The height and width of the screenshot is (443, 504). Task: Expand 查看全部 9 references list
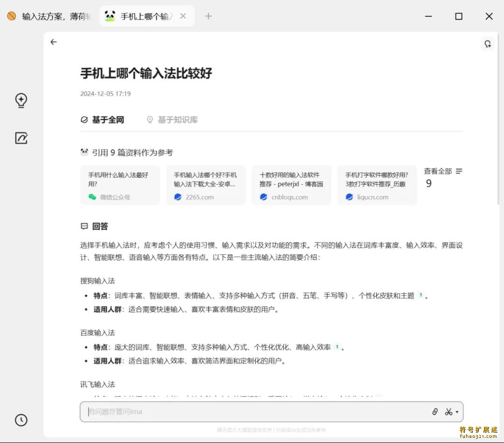click(442, 177)
